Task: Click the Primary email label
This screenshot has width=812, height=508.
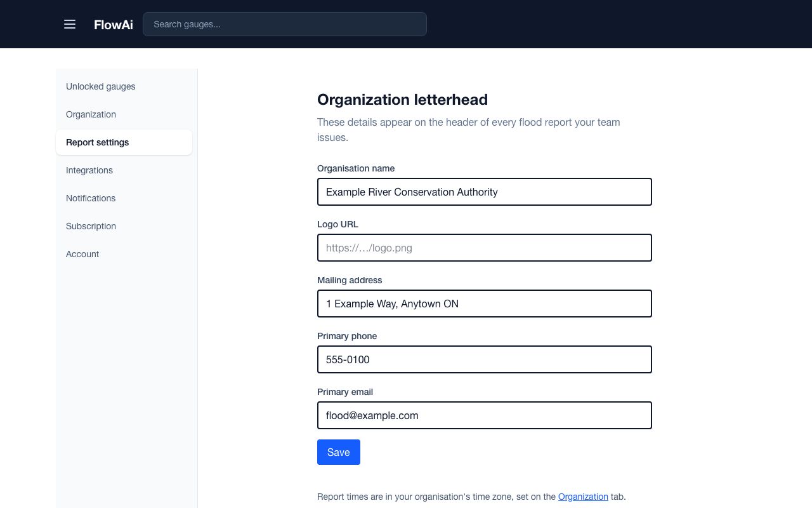Action: point(345,392)
